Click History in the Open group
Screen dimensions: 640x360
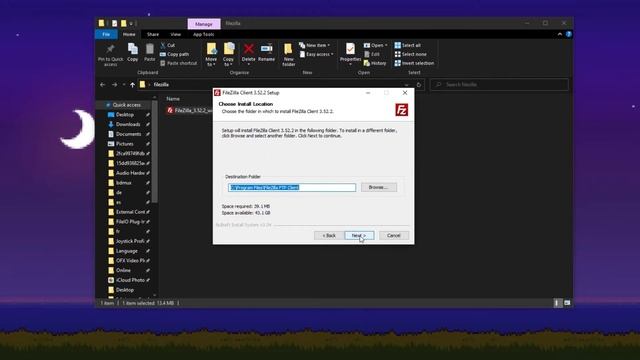coord(375,63)
